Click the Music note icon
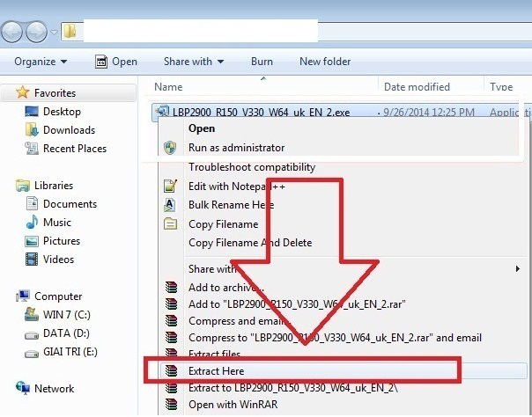 point(32,223)
